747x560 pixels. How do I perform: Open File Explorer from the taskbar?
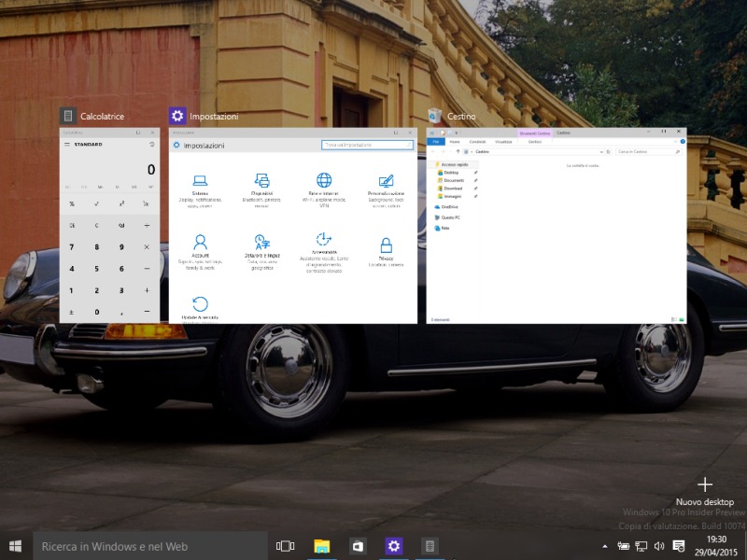(322, 546)
